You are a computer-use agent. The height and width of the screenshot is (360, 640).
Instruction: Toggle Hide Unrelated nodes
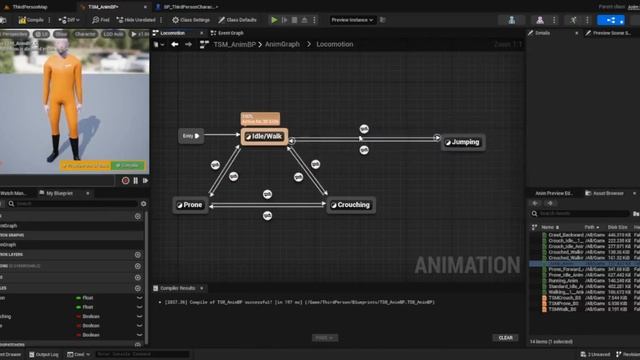coord(136,20)
